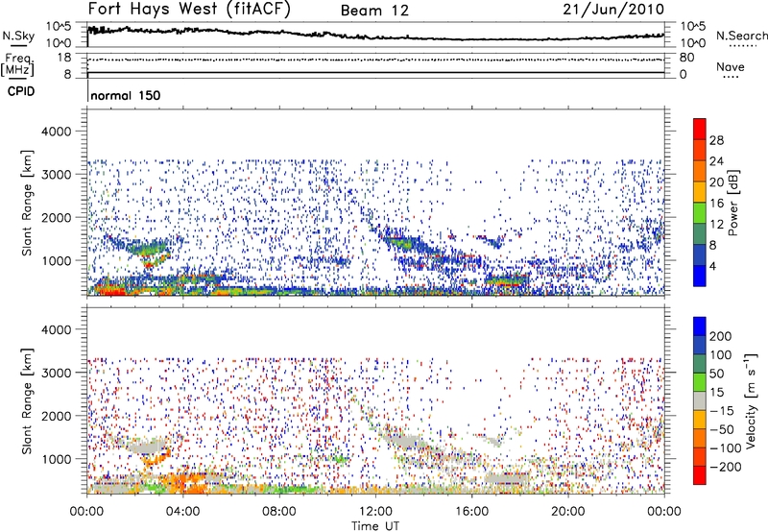Click the '100' tick on Velocity colorbar
This screenshot has height=532, width=768.
[x=721, y=355]
